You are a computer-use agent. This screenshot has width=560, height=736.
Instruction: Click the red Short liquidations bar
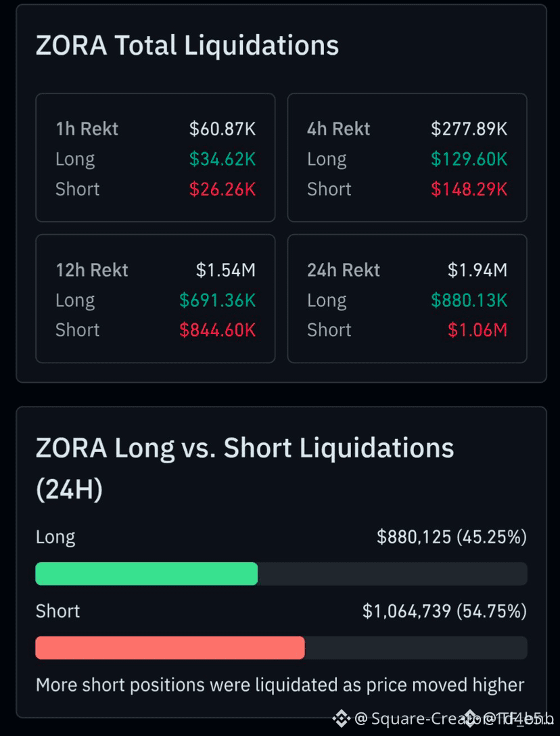point(170,648)
